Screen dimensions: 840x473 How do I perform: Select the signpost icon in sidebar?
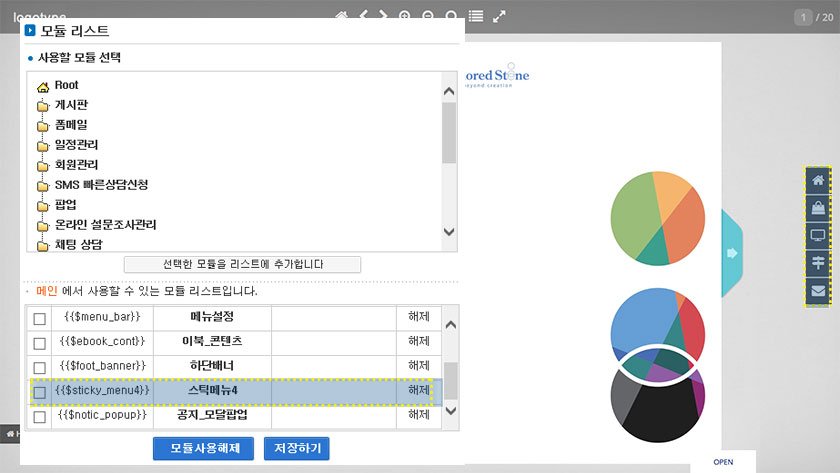click(818, 264)
